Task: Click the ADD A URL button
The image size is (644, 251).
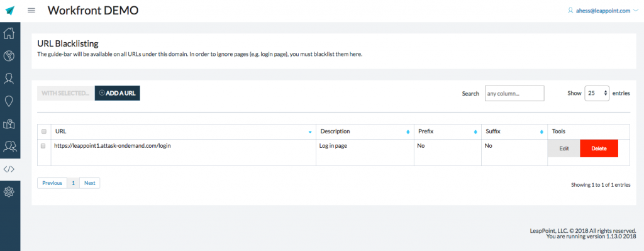Action: (x=118, y=93)
